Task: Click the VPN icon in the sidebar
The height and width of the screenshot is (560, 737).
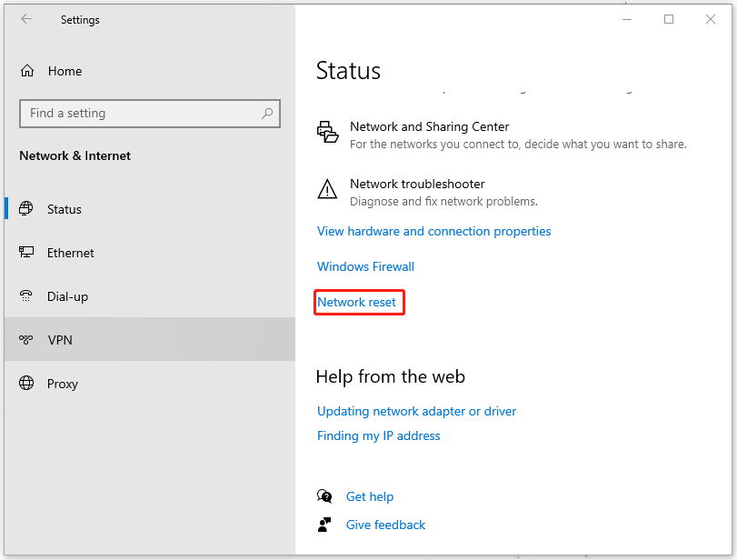Action: 27,340
